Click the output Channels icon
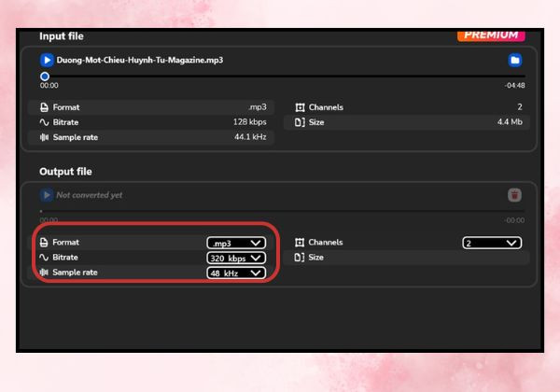This screenshot has width=560, height=392. (x=300, y=243)
